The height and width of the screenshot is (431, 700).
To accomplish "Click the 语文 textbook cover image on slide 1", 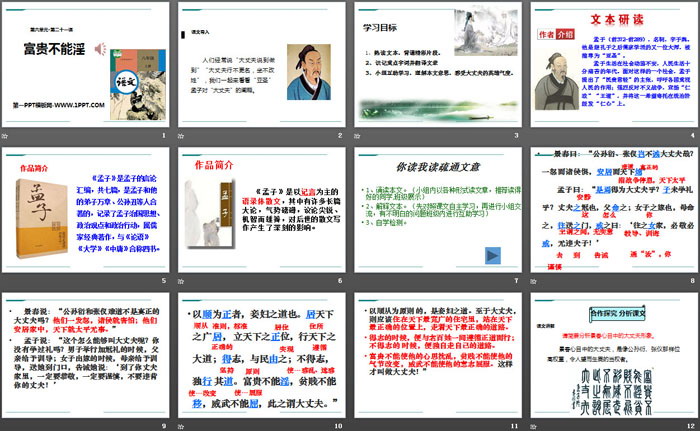I will (x=138, y=84).
